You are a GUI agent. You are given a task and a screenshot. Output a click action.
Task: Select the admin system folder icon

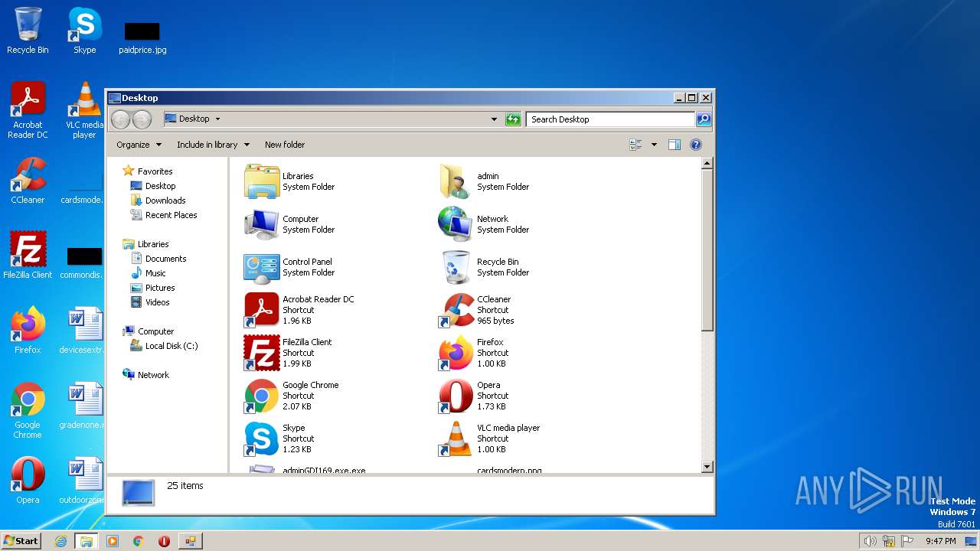pyautogui.click(x=456, y=181)
